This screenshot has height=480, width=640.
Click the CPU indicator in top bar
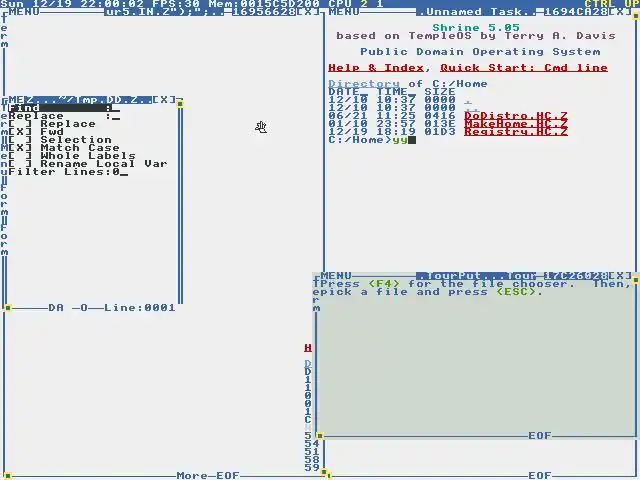pos(356,4)
